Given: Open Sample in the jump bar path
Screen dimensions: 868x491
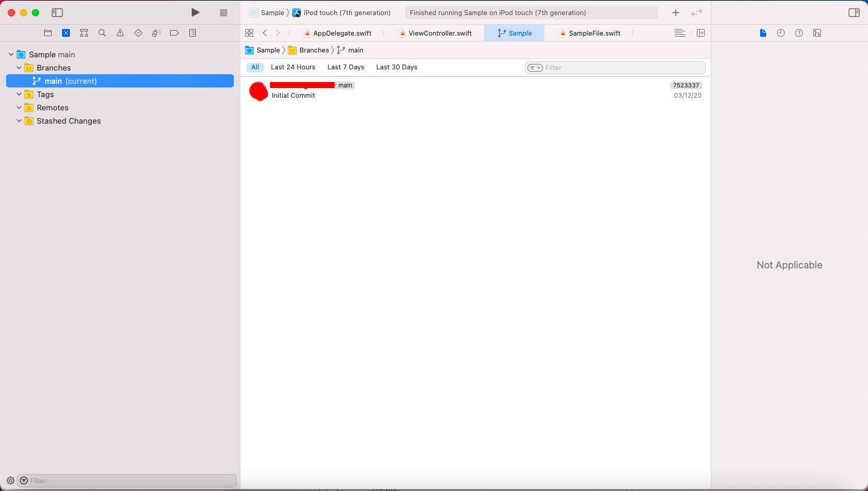Looking at the screenshot, I should (x=263, y=50).
